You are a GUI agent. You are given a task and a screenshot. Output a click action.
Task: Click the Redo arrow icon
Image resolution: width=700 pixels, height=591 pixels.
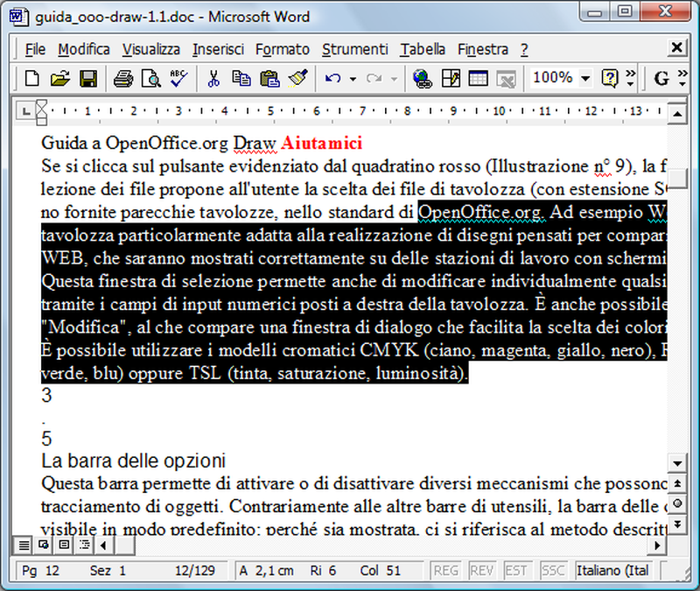[x=374, y=79]
